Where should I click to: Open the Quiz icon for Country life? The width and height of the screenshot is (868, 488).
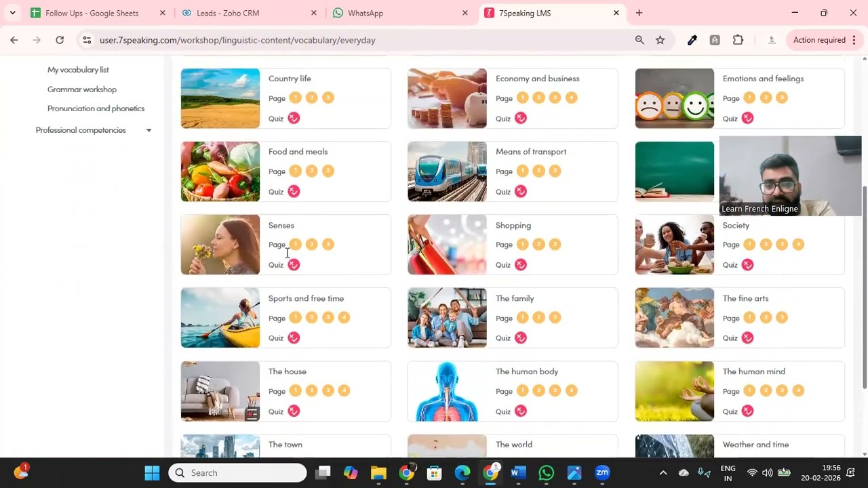294,118
